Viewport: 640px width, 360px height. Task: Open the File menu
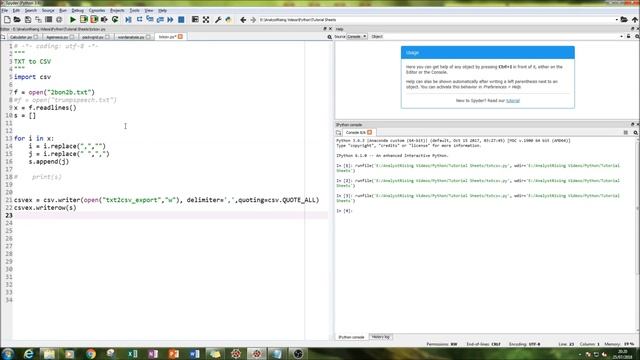(x=5, y=11)
